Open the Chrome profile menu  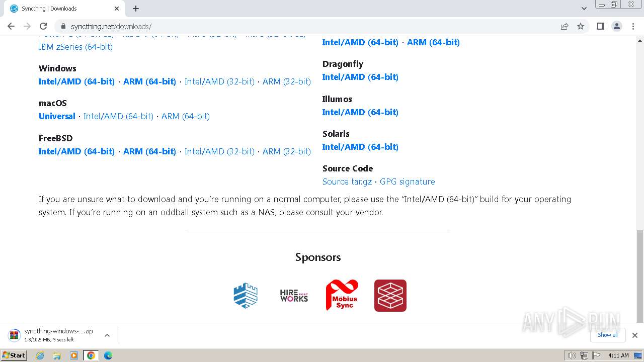pyautogui.click(x=617, y=26)
